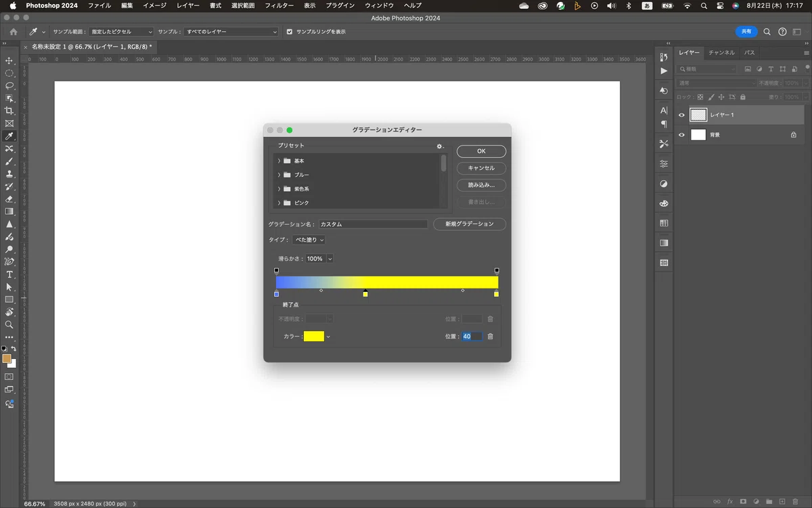Viewport: 812px width, 508px height.
Task: Select the Eraser tool
Action: 9,199
